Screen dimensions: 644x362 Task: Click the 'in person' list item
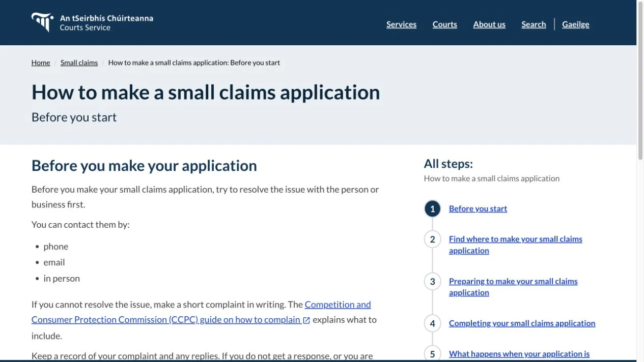[x=62, y=279]
